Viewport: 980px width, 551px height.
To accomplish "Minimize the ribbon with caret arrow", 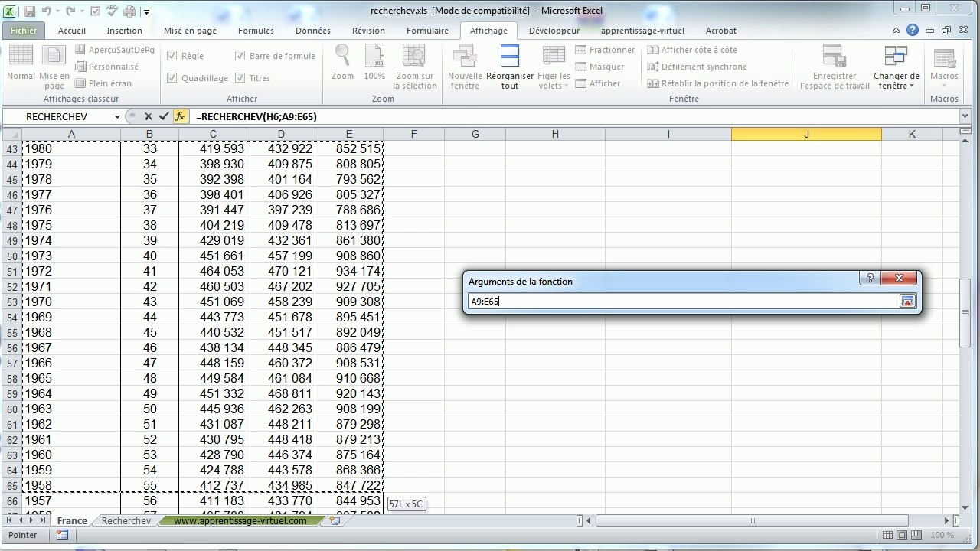I will click(897, 31).
